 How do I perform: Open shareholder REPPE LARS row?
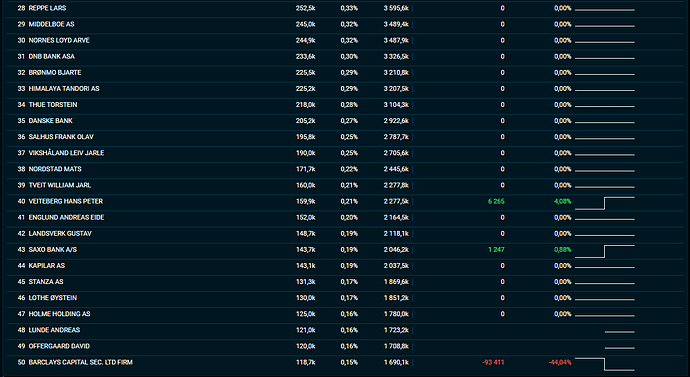[345, 8]
